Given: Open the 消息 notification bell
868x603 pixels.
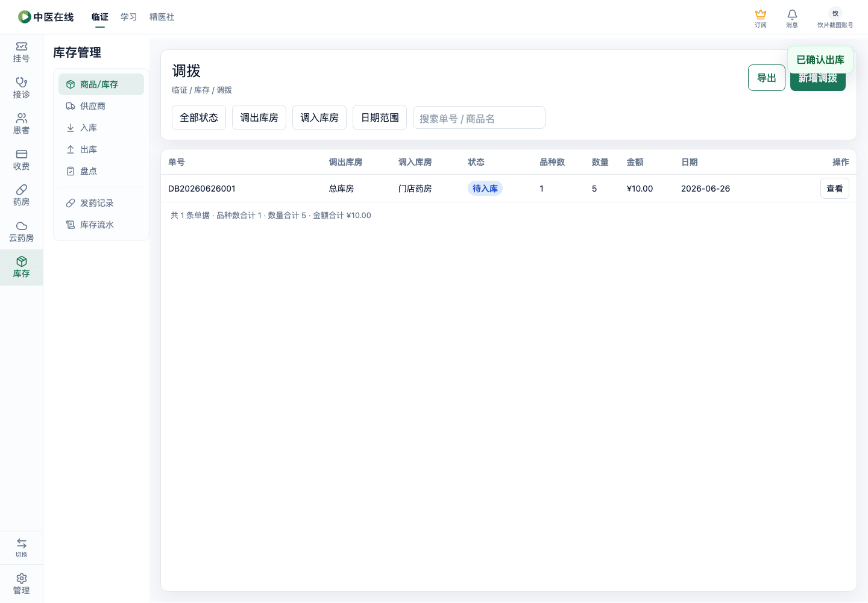Looking at the screenshot, I should coord(792,18).
